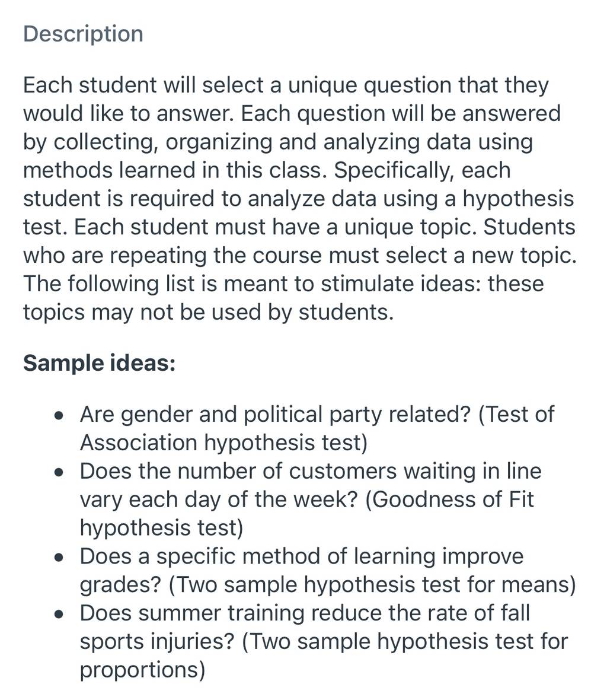Image resolution: width=607 pixels, height=700 pixels.
Task: Click the word 'proportions)' at the bottom
Action: click(142, 670)
